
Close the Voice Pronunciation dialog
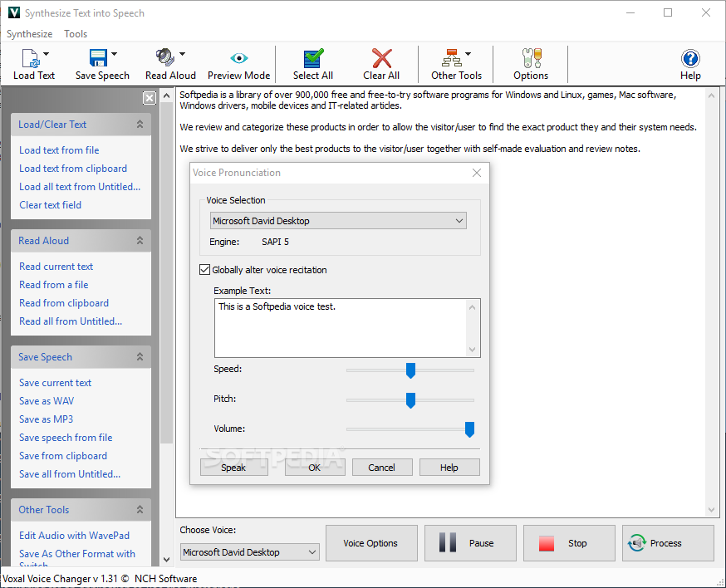coord(477,173)
